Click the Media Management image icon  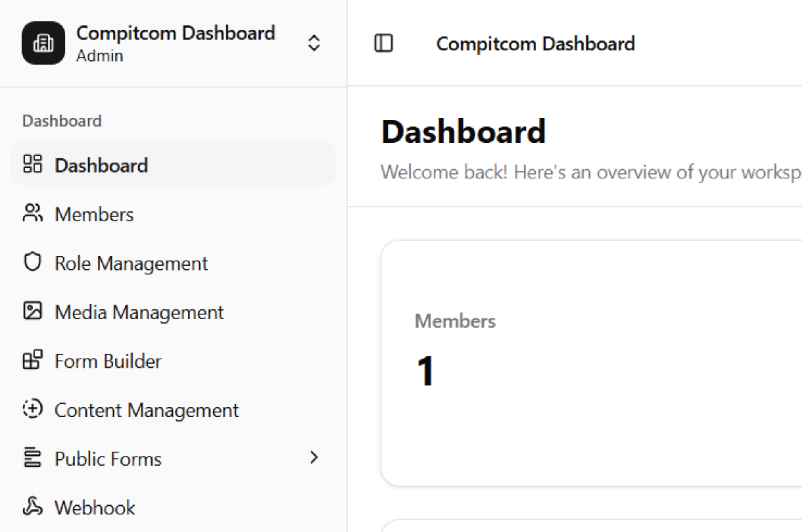click(33, 311)
